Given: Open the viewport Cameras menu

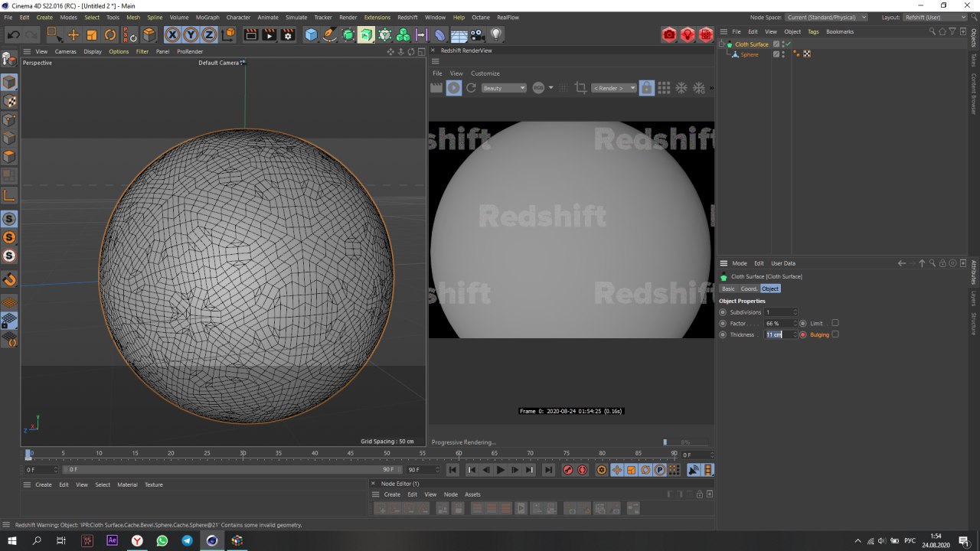Looking at the screenshot, I should click(65, 51).
